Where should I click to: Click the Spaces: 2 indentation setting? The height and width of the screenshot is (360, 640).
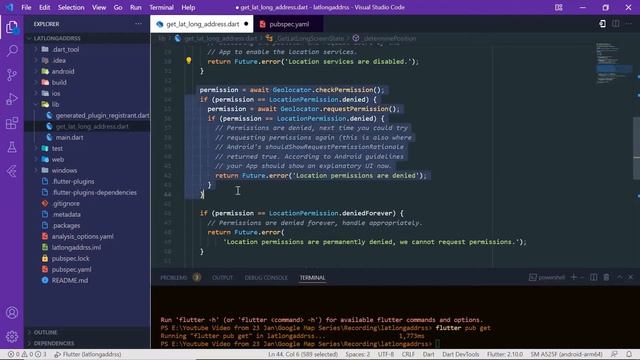pyautogui.click(x=358, y=354)
